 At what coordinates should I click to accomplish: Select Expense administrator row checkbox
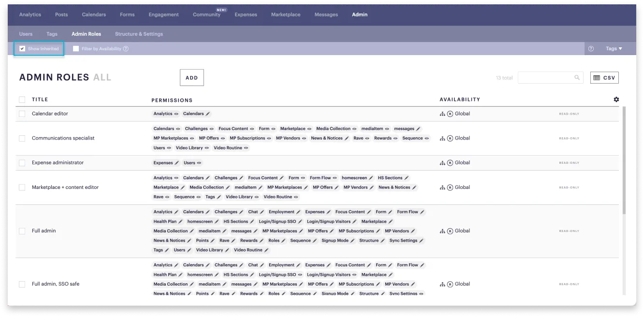[x=22, y=163]
